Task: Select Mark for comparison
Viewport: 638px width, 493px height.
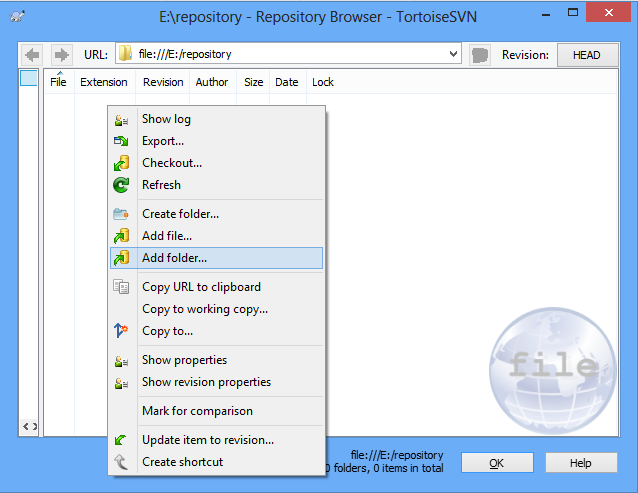Action: pyautogui.click(x=216, y=411)
